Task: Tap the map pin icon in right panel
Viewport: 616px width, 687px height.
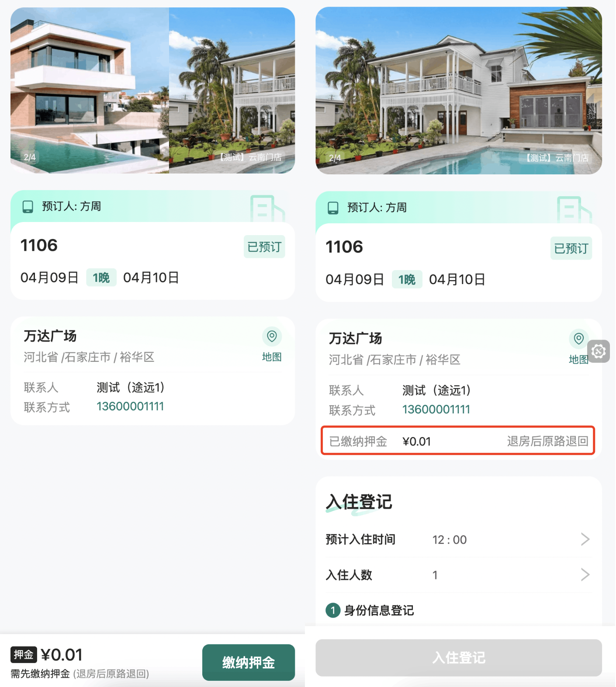Action: 579,338
